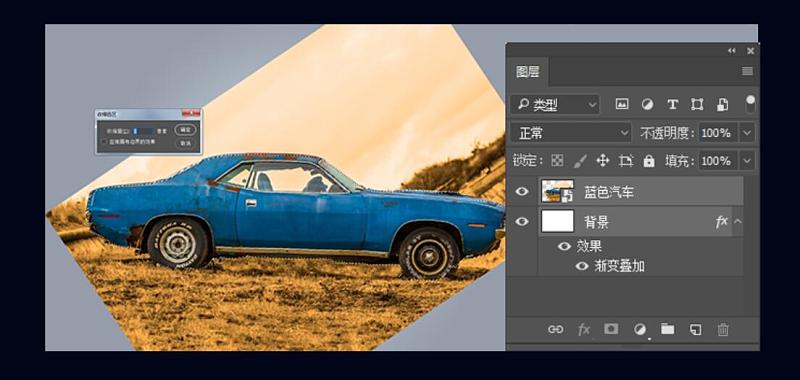Click the pixel layer filter icon
Image resolution: width=800 pixels, height=380 pixels.
621,105
